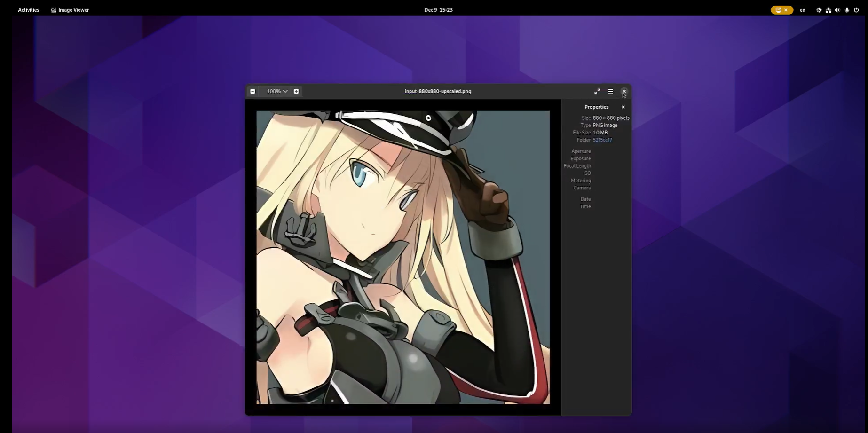
Task: Open the 5215cc17 folder link
Action: point(602,140)
